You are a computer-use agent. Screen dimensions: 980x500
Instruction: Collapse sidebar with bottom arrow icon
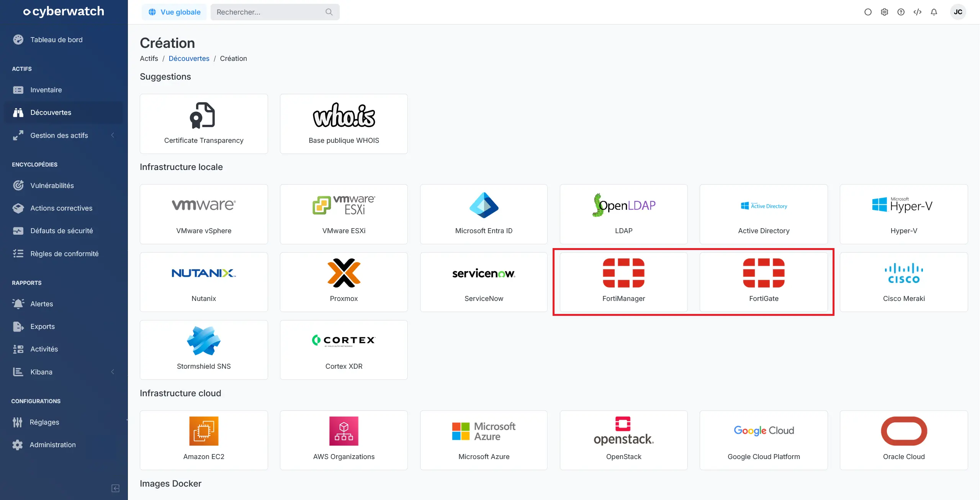115,488
